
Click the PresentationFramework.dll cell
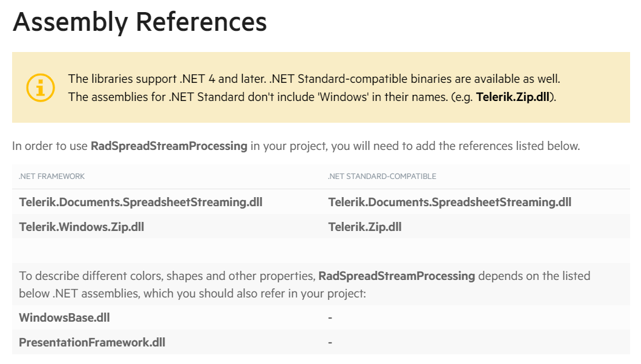pyautogui.click(x=92, y=342)
